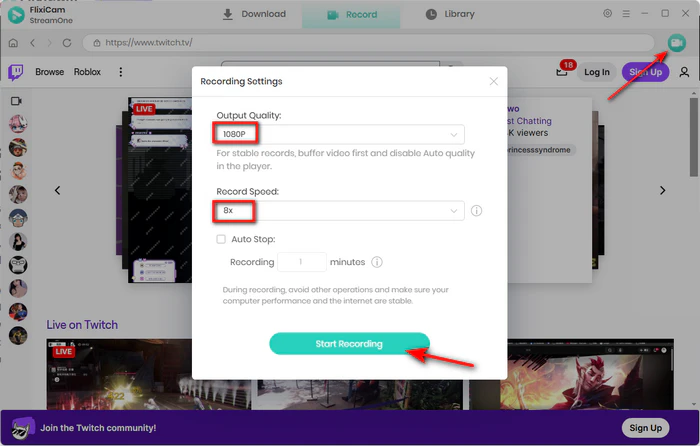Open the hamburger menu in title bar
The width and height of the screenshot is (700, 446).
coord(626,14)
